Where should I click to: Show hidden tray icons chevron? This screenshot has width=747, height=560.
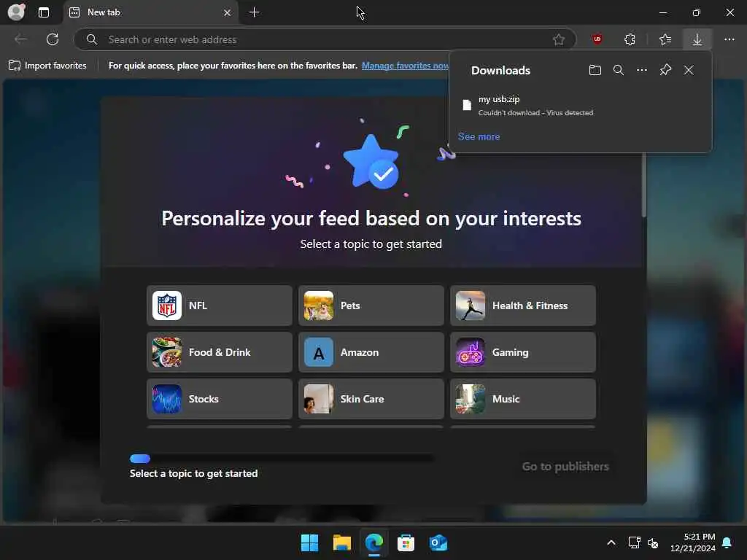(611, 542)
